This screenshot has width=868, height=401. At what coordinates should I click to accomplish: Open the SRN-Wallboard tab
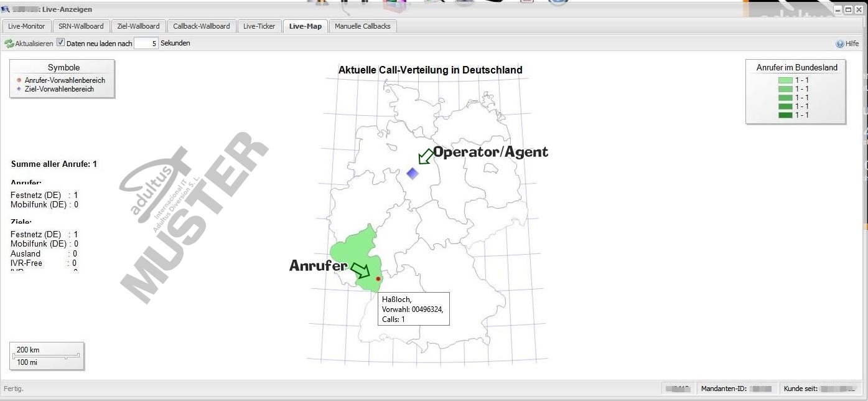tap(81, 26)
